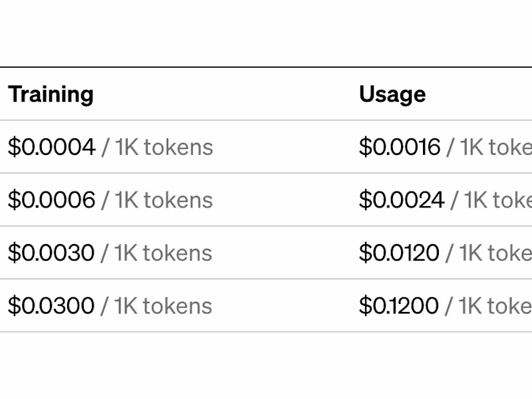The image size is (532, 399).
Task: Click the truncated token unit after $0.1200
Action: tap(489, 306)
